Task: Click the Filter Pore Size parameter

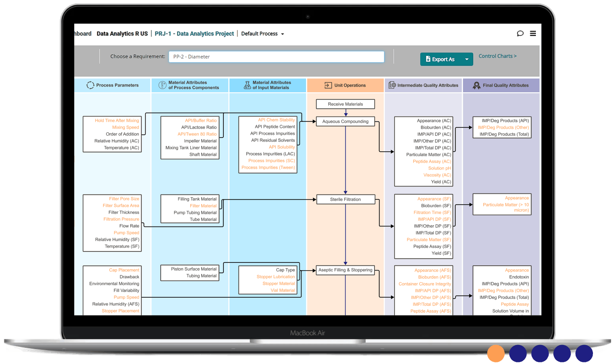Action: click(124, 199)
